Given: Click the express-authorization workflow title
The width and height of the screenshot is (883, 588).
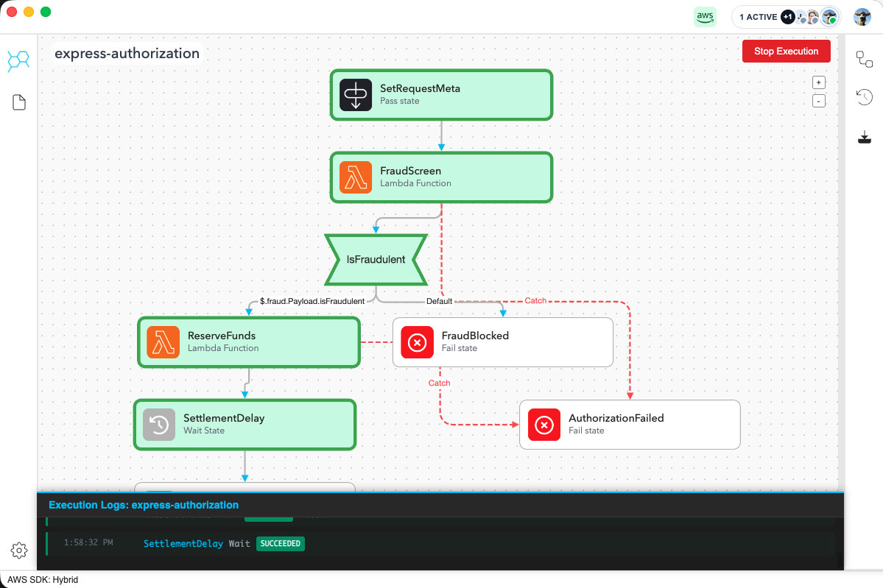Looking at the screenshot, I should point(127,54).
